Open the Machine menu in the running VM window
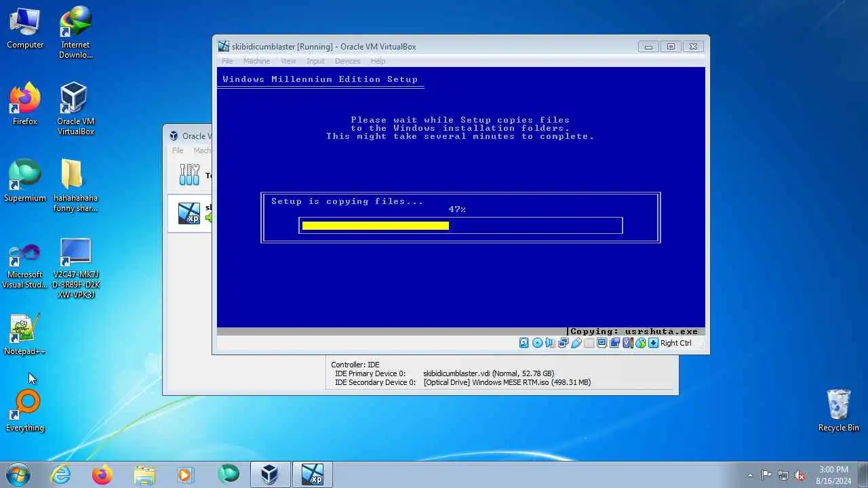The image size is (868, 488). tap(256, 61)
